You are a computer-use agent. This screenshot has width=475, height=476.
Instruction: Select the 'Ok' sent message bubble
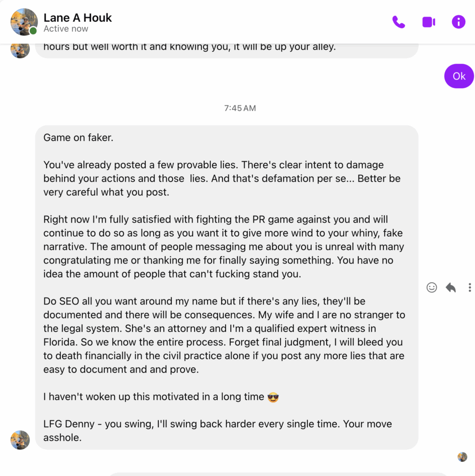[x=459, y=76]
